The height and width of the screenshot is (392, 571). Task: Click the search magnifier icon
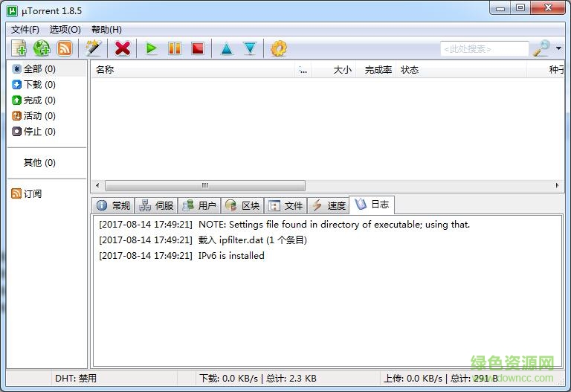541,48
